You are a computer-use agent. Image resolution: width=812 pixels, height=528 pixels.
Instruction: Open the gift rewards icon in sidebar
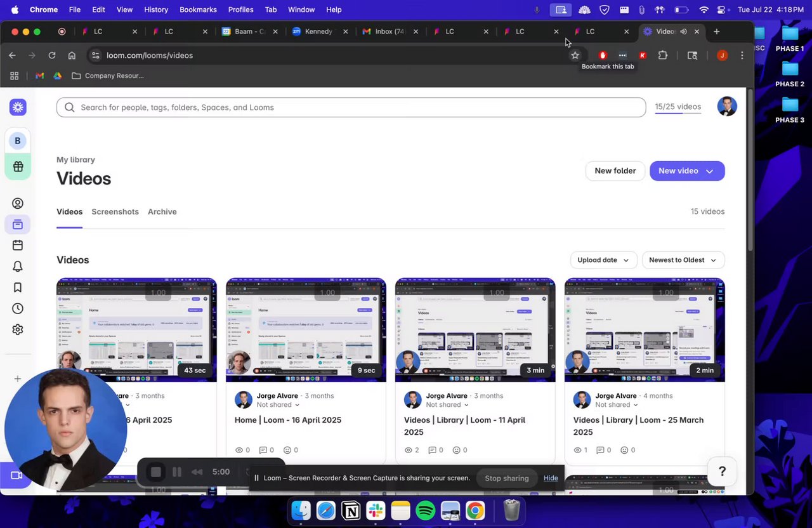[x=18, y=167]
